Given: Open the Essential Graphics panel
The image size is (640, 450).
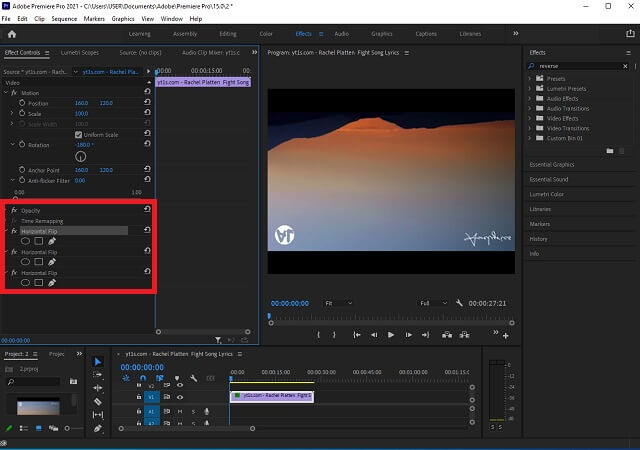Looking at the screenshot, I should (x=552, y=165).
